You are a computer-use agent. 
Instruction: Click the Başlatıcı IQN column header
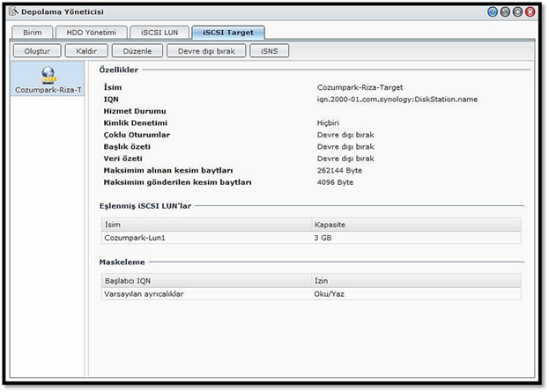(x=206, y=280)
